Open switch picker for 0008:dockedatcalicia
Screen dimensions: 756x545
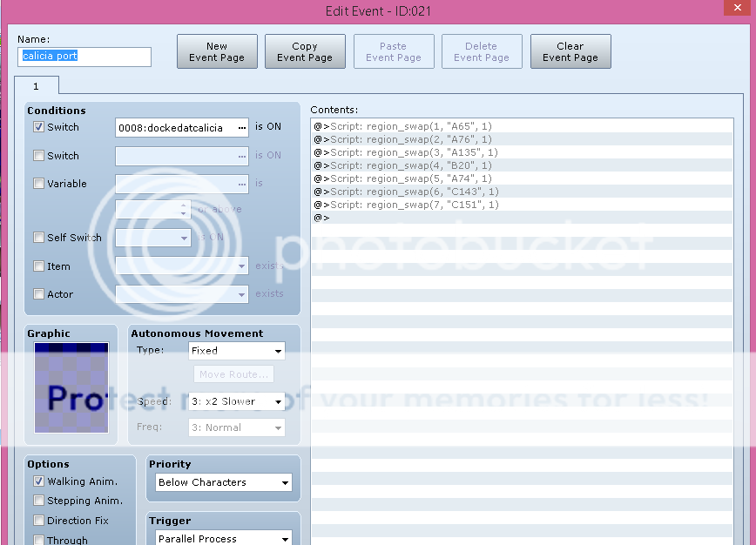(241, 128)
